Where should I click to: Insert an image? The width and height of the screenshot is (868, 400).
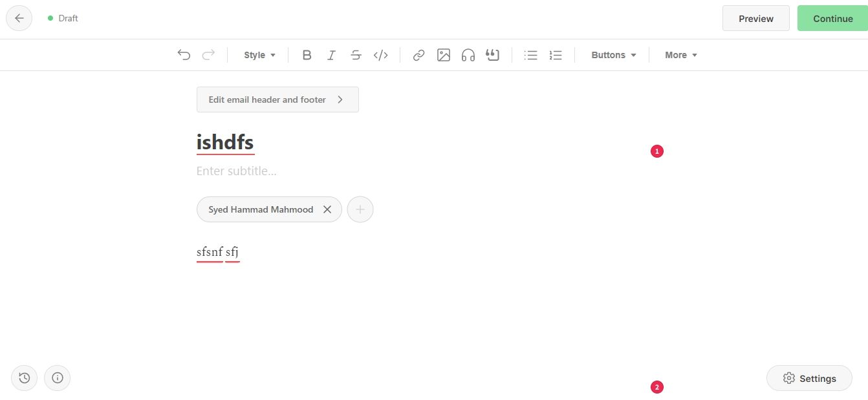[443, 55]
